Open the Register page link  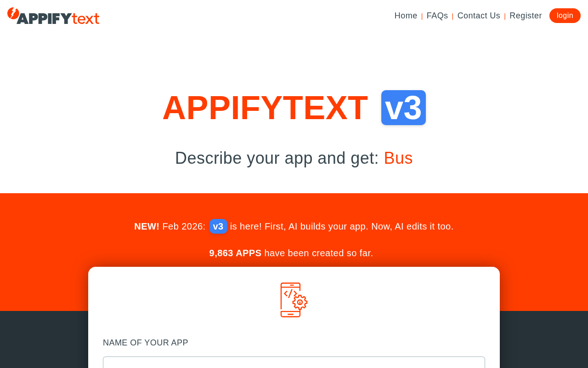click(x=526, y=16)
